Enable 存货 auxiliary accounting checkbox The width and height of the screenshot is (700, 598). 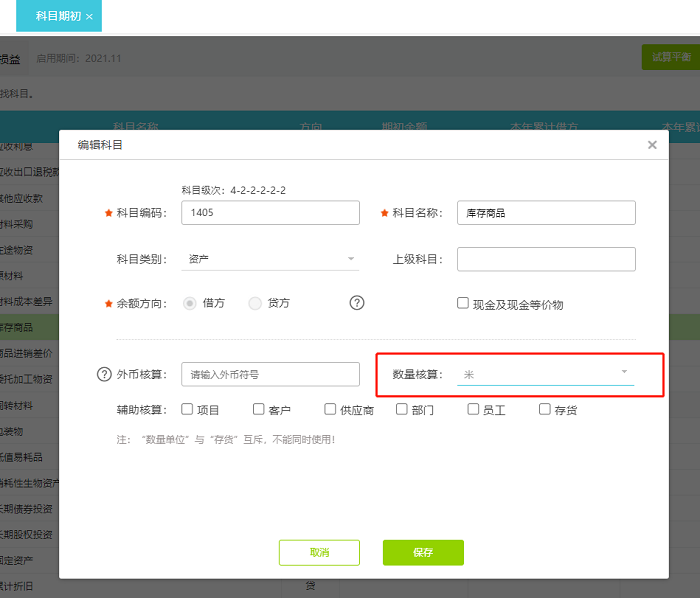(x=544, y=409)
